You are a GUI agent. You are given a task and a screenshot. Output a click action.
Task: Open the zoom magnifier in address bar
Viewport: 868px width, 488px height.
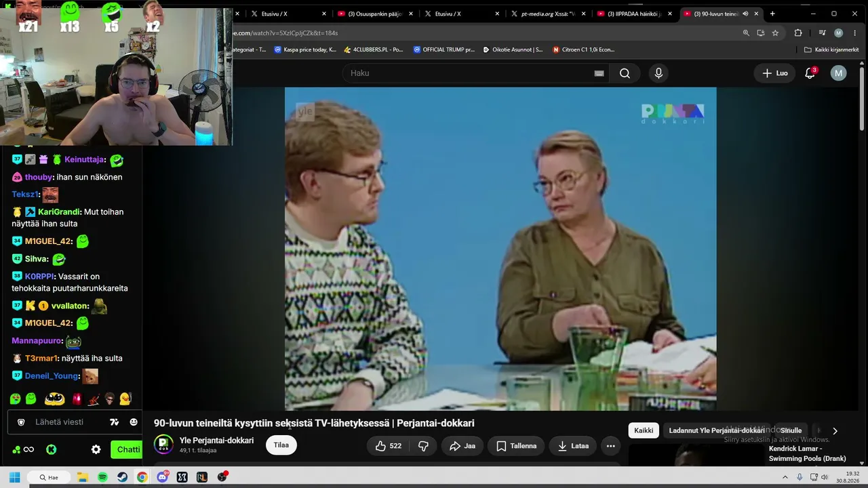pyautogui.click(x=746, y=33)
